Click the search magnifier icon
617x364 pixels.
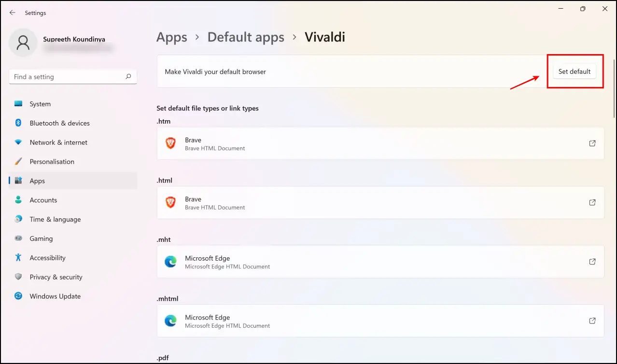(x=128, y=76)
